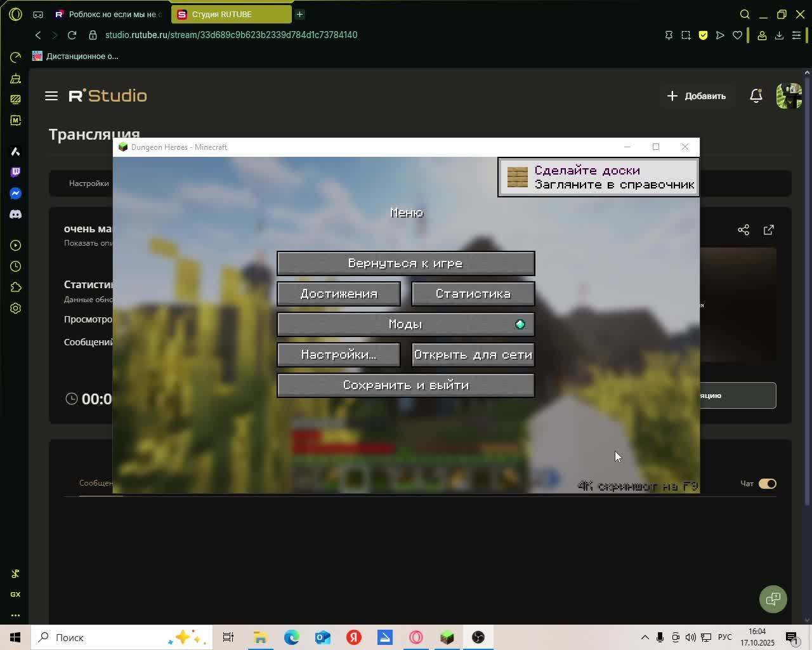Image resolution: width=812 pixels, height=650 pixels.
Task: Show hidden tray icons chevron
Action: coord(645,637)
